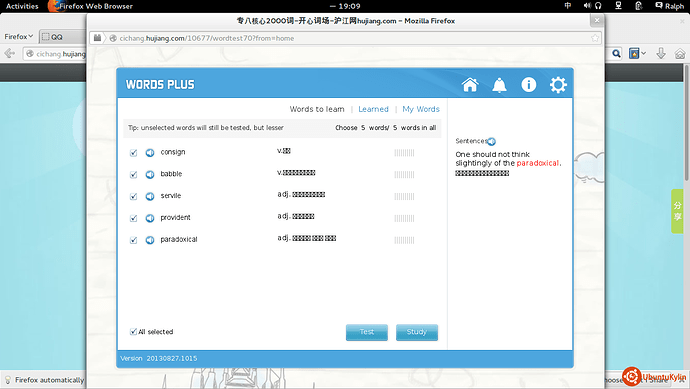Click the word provident

(x=175, y=218)
